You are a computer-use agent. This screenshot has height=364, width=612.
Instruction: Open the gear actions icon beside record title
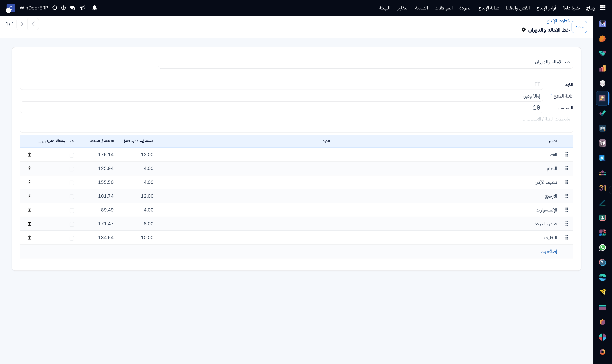coord(524,30)
